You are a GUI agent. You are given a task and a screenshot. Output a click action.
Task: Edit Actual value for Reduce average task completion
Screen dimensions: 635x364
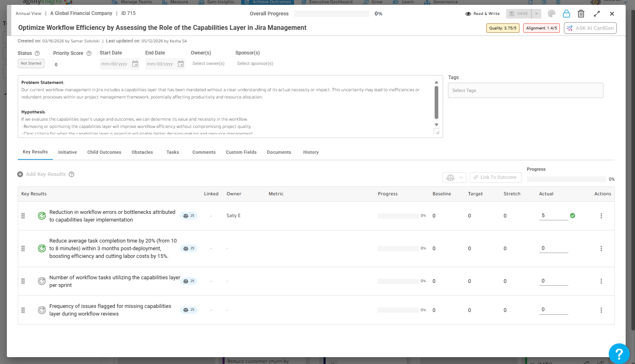click(x=553, y=249)
